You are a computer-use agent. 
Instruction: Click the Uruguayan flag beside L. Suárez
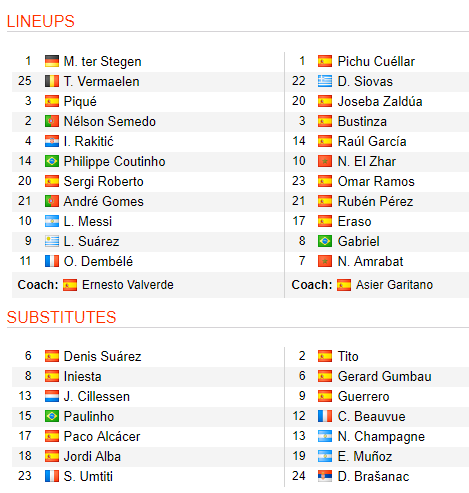52,241
